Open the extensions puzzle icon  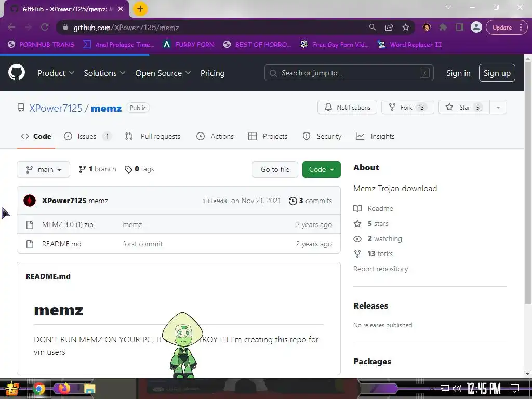point(443,27)
